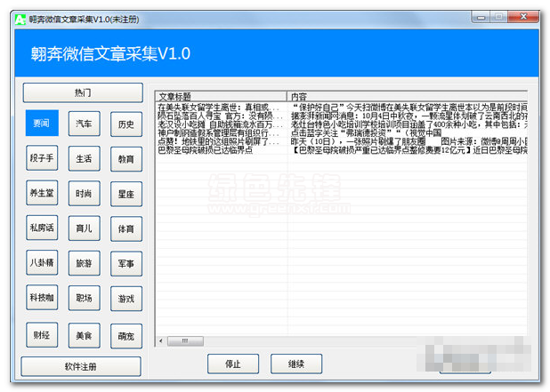
Task: Select the row 在美失联女留学生离世
Action: (341, 107)
